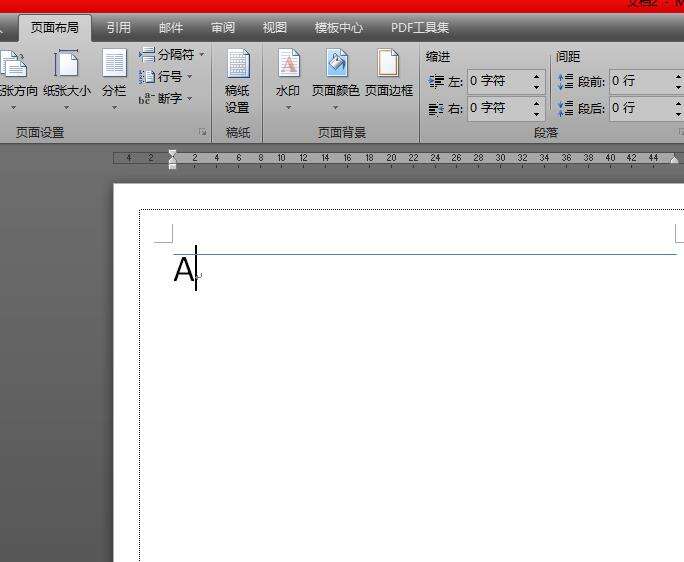Open the View (视图) tab
Image resolution: width=684 pixels, height=562 pixels.
(x=274, y=28)
